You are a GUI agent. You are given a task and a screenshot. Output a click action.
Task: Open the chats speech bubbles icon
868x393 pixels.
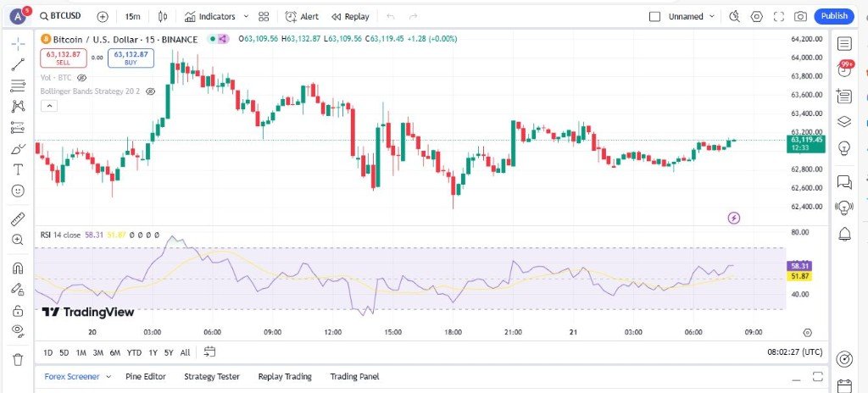click(x=844, y=181)
